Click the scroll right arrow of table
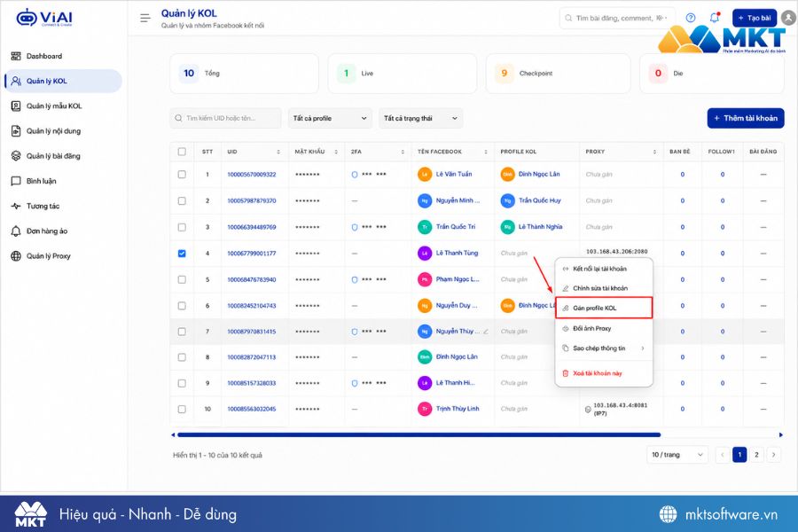Viewport: 798px width, 532px height. (x=780, y=434)
